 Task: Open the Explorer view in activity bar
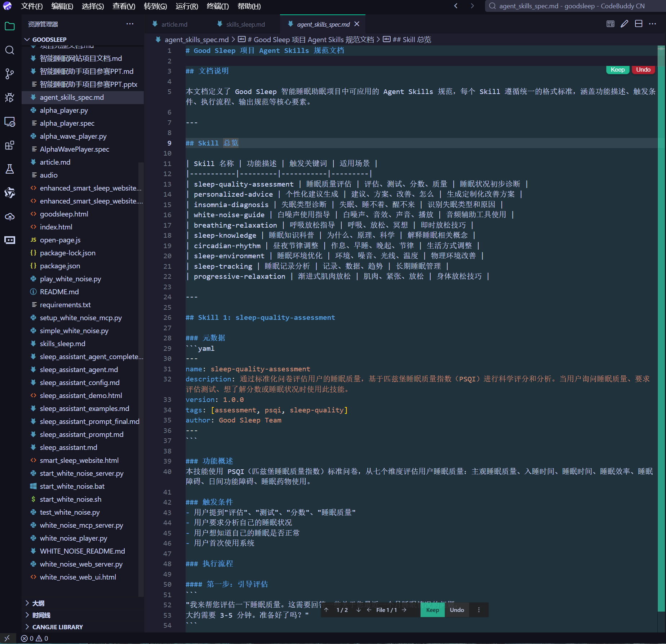coord(10,26)
